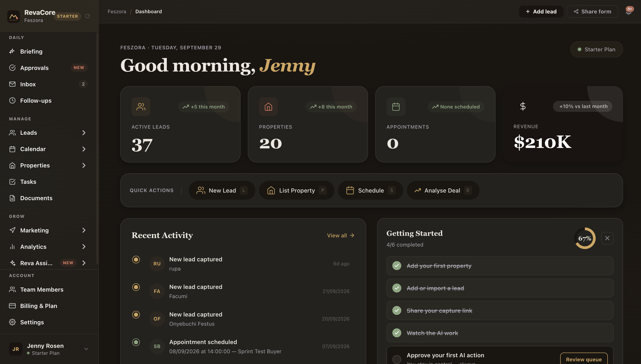Toggle the 'Watch the AI work' checkmark
Image resolution: width=641 pixels, height=364 pixels.
[397, 333]
